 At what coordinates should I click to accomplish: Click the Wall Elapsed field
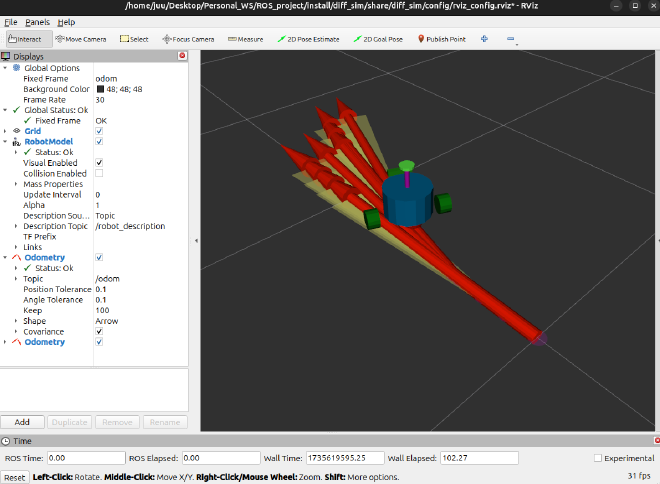click(x=479, y=458)
